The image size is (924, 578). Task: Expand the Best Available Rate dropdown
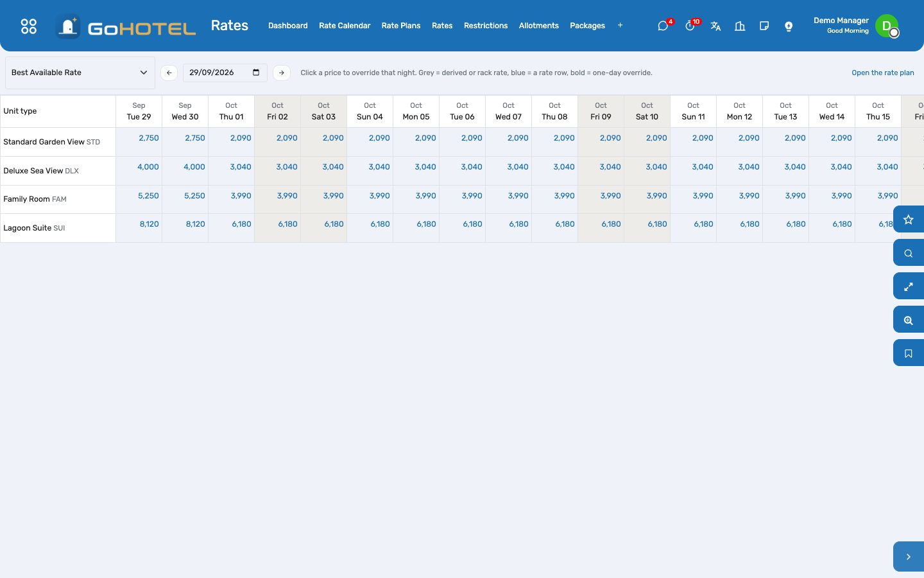point(80,73)
